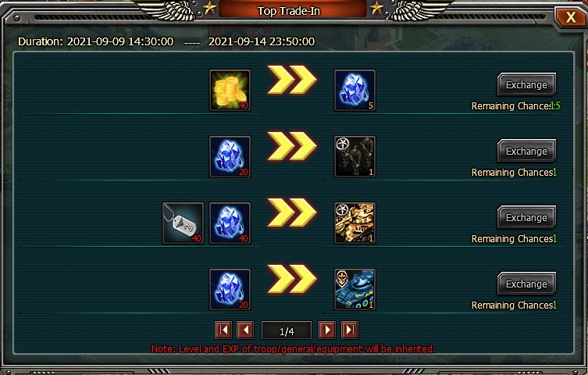Screen dimensions: 588x375
Task: Exchange gold coins for blue crystals
Action: point(526,84)
